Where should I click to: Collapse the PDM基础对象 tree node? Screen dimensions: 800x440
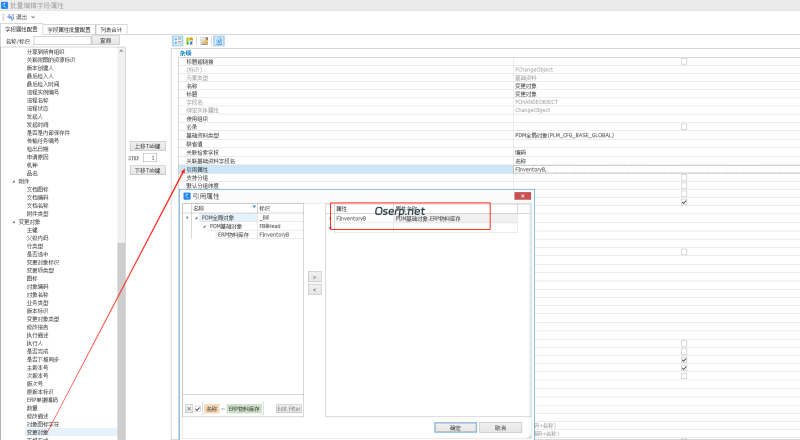pyautogui.click(x=204, y=226)
